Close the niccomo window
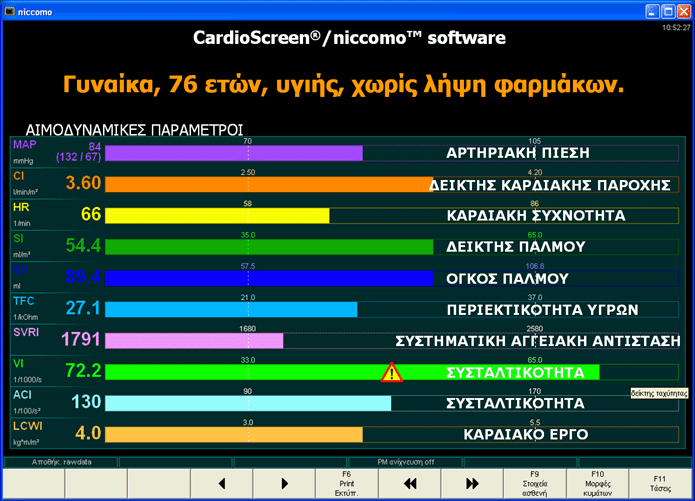The image size is (695, 501). coord(684,12)
